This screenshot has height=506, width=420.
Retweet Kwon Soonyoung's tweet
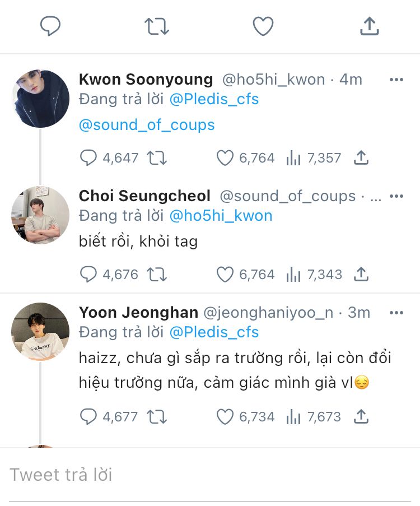pos(157,158)
